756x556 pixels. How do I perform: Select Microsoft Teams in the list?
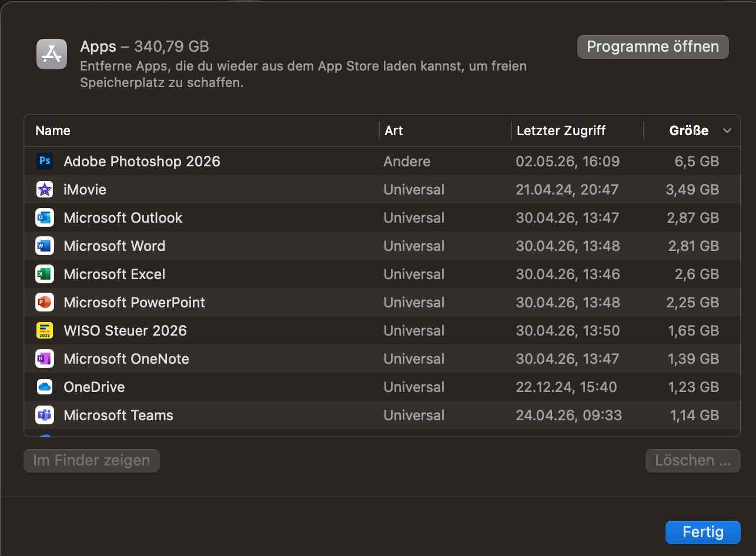(118, 415)
